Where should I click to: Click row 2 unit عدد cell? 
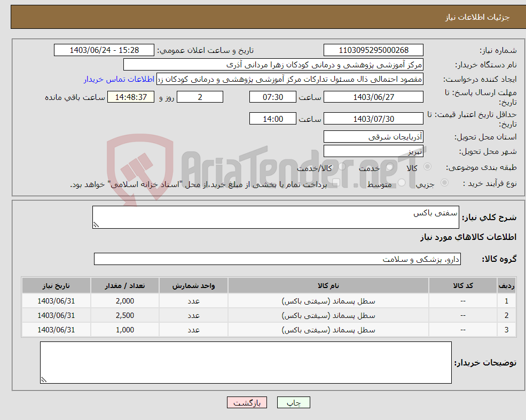pos(193,316)
